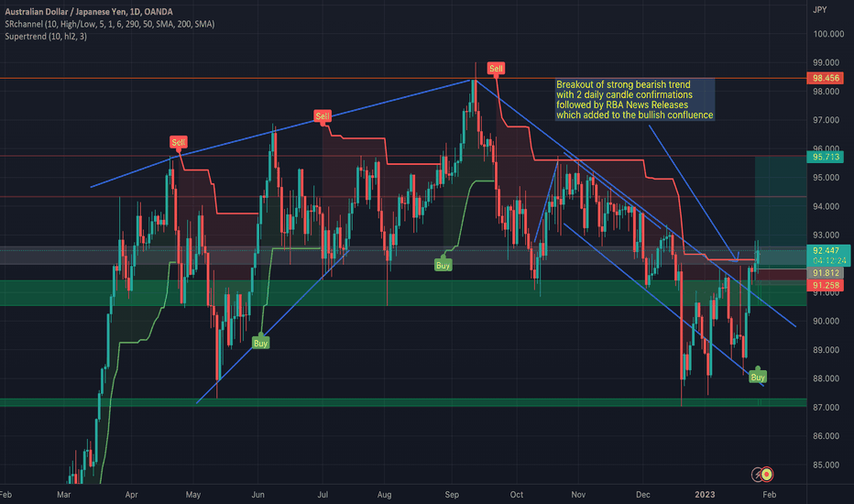
Task: Click the Nov label on time axis
Action: 578,495
